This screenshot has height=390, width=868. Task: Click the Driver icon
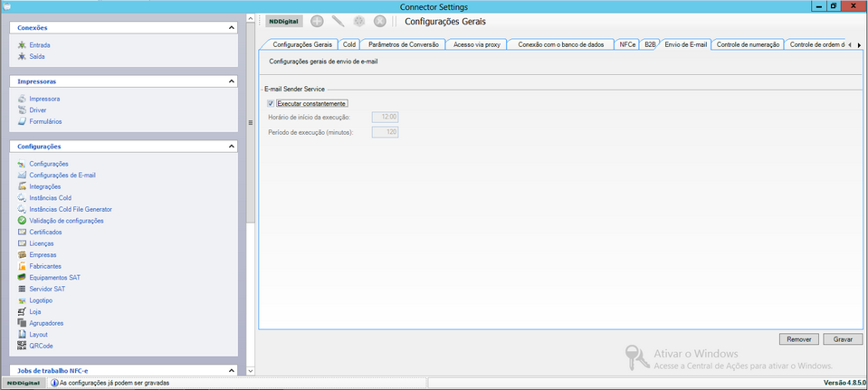click(x=22, y=110)
